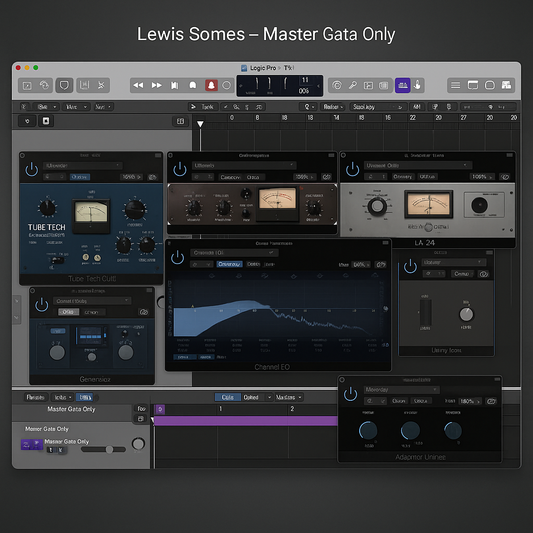This screenshot has width=533, height=533.
Task: Toggle power on the Adaptor Uninee plugin
Action: pyautogui.click(x=350, y=394)
